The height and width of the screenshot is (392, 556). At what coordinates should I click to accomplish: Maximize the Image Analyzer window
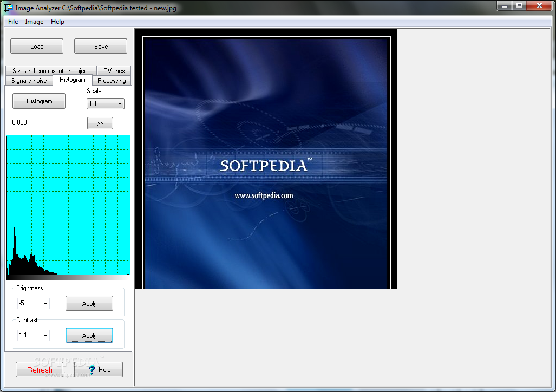click(519, 5)
